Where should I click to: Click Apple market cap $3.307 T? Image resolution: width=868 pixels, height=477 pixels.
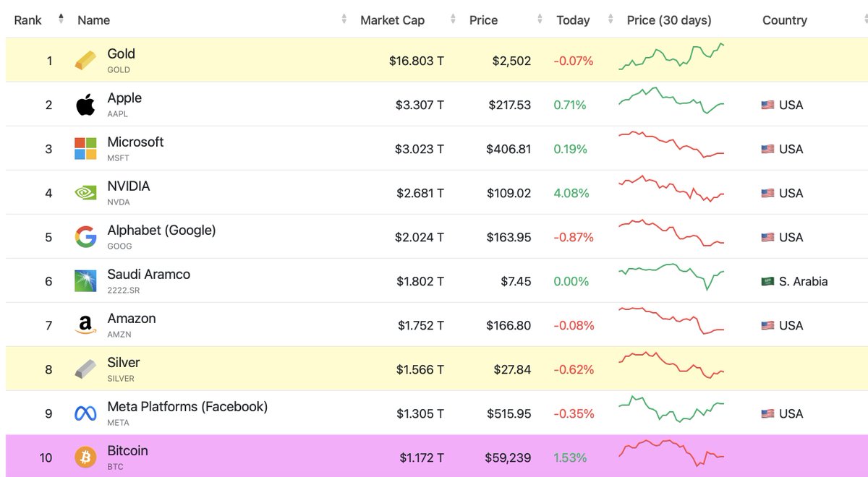pyautogui.click(x=420, y=106)
